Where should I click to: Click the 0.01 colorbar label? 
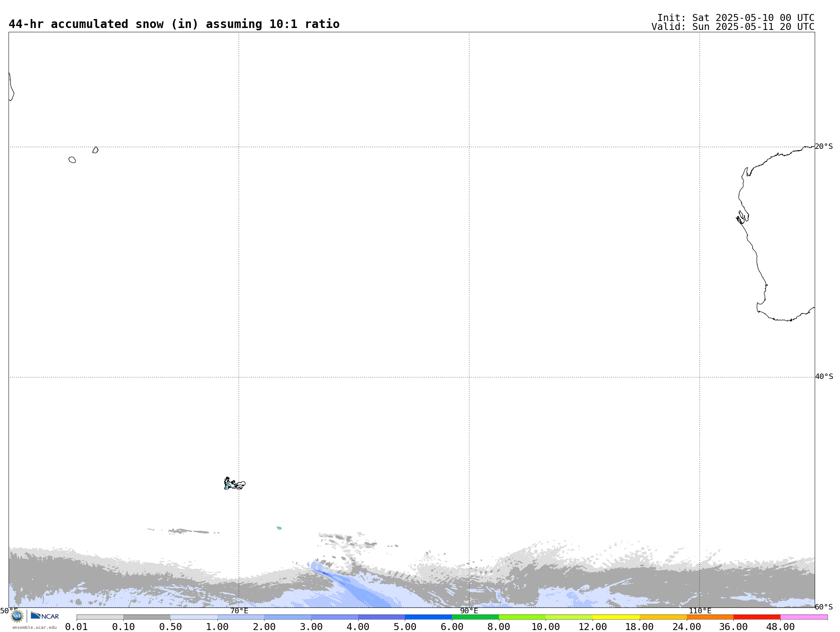77,627
